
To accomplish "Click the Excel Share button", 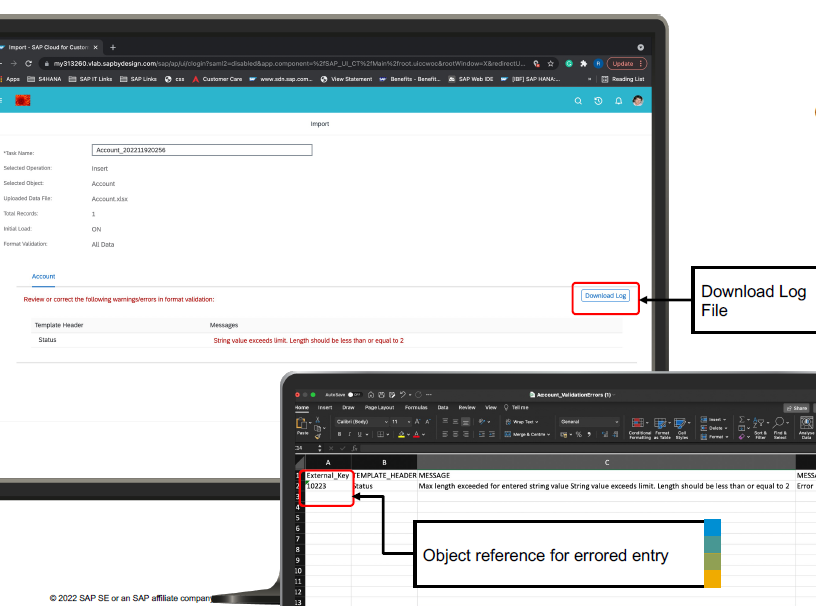I will point(797,408).
